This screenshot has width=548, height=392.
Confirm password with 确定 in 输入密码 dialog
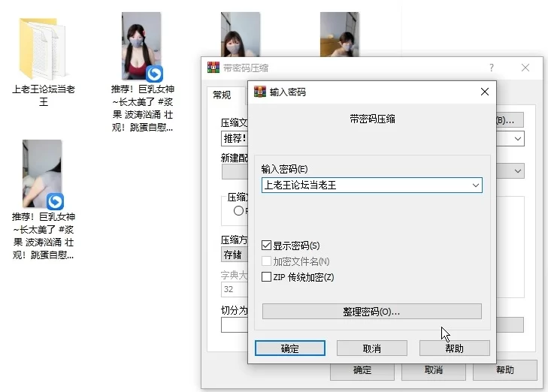tap(289, 348)
